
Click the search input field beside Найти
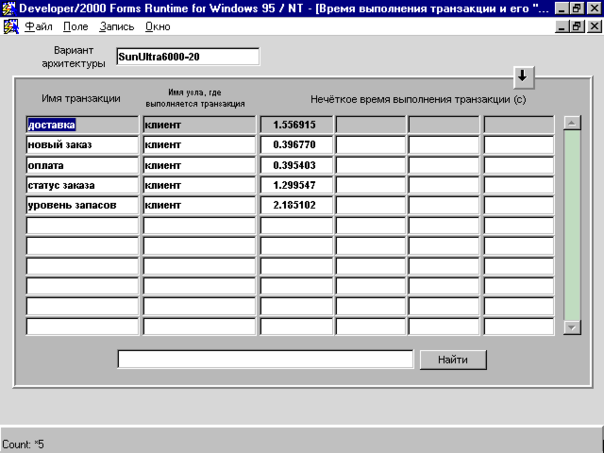click(265, 359)
